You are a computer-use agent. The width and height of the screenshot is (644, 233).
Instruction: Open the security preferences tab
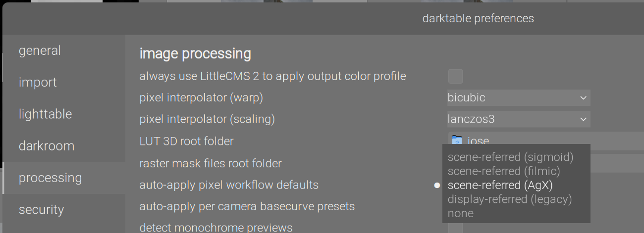click(41, 209)
